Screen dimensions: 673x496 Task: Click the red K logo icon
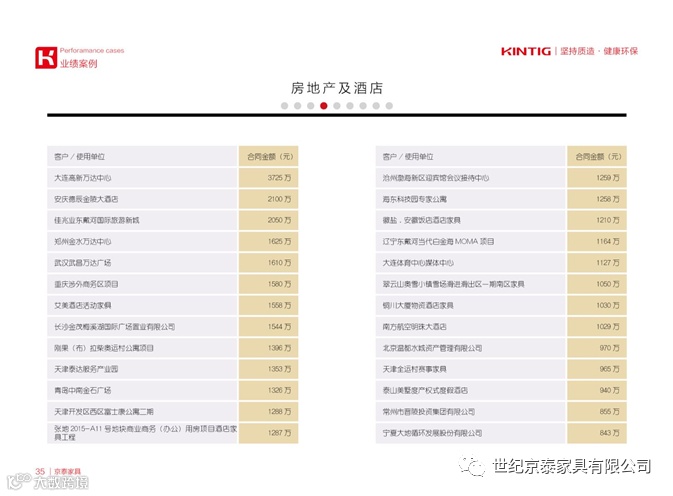[x=46, y=58]
